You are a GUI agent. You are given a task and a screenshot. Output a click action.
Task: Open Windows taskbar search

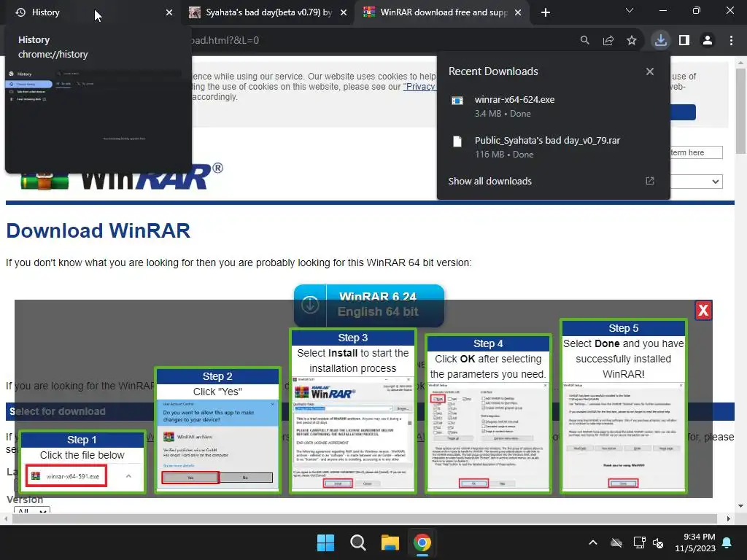pos(357,542)
